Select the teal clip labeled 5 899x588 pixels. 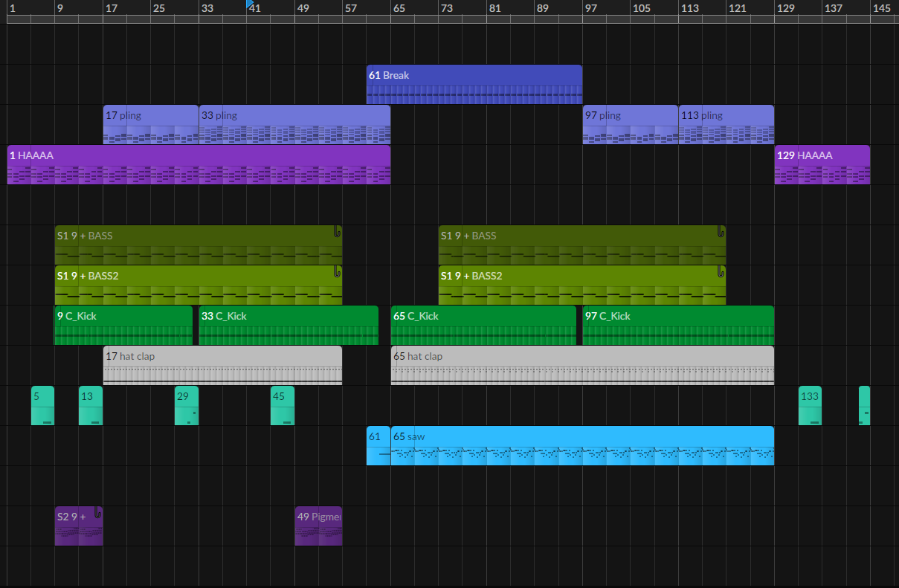(x=42, y=405)
